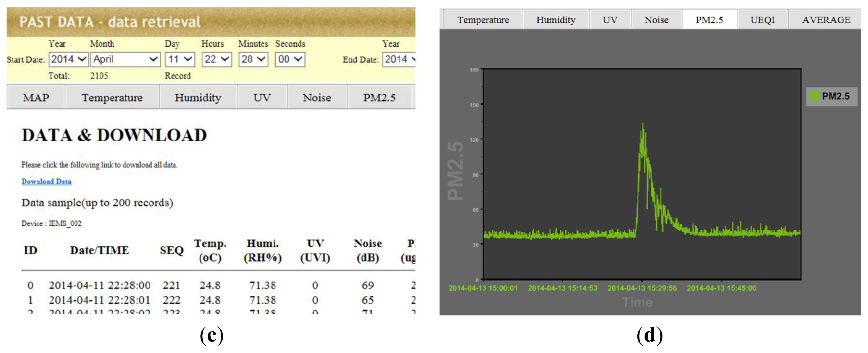Open the Noise tab above the chart

(x=656, y=20)
